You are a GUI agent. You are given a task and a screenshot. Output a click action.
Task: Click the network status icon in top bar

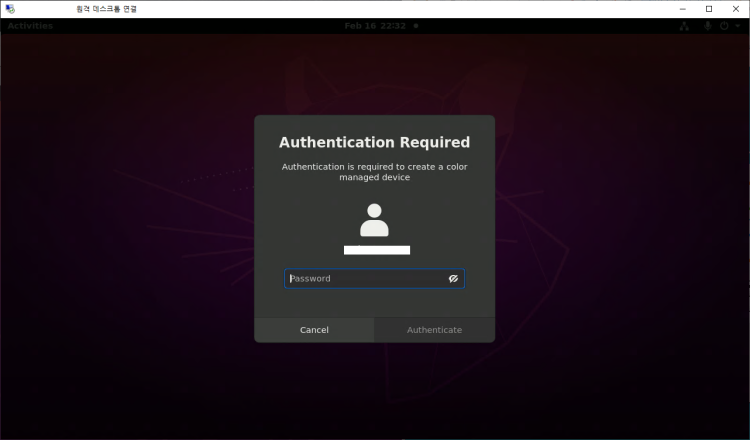(684, 25)
